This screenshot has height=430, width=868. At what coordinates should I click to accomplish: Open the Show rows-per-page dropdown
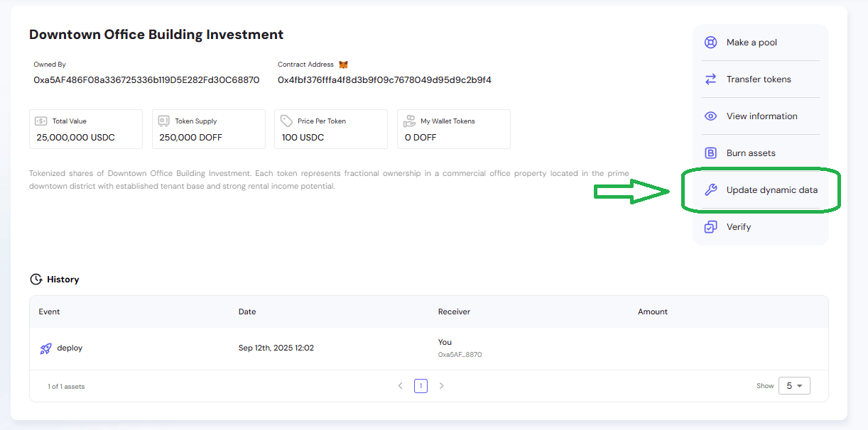tap(793, 386)
